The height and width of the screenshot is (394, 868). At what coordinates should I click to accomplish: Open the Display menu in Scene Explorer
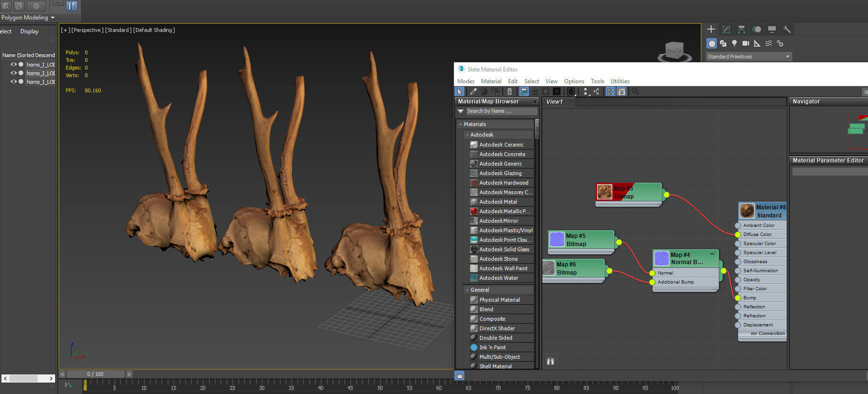pos(29,31)
